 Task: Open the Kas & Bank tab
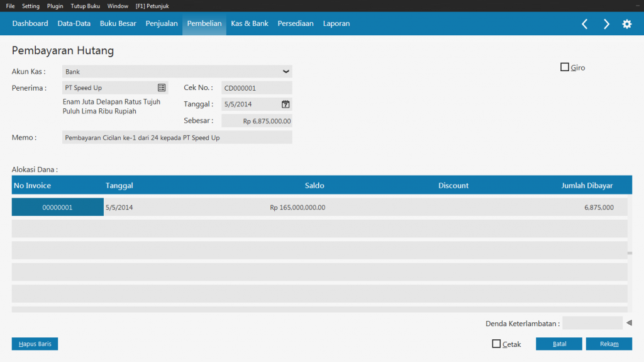coord(250,24)
